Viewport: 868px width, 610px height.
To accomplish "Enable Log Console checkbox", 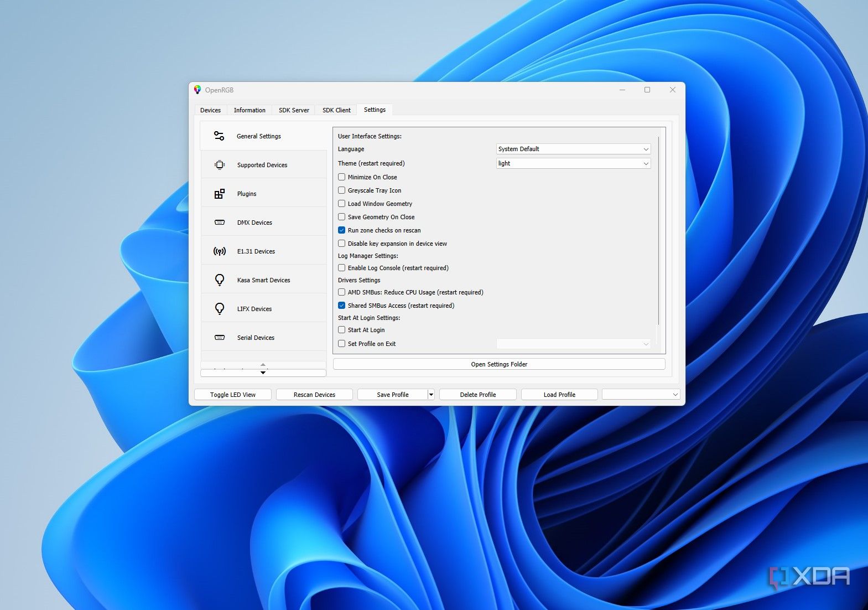I will [x=342, y=268].
